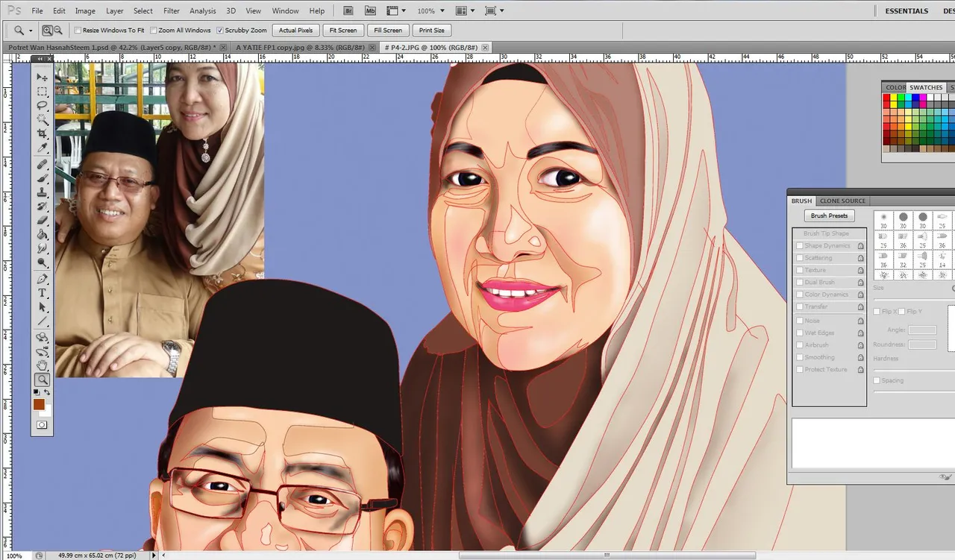This screenshot has height=560, width=955.
Task: Select the Spot Healing Brush tool
Action: click(x=42, y=165)
